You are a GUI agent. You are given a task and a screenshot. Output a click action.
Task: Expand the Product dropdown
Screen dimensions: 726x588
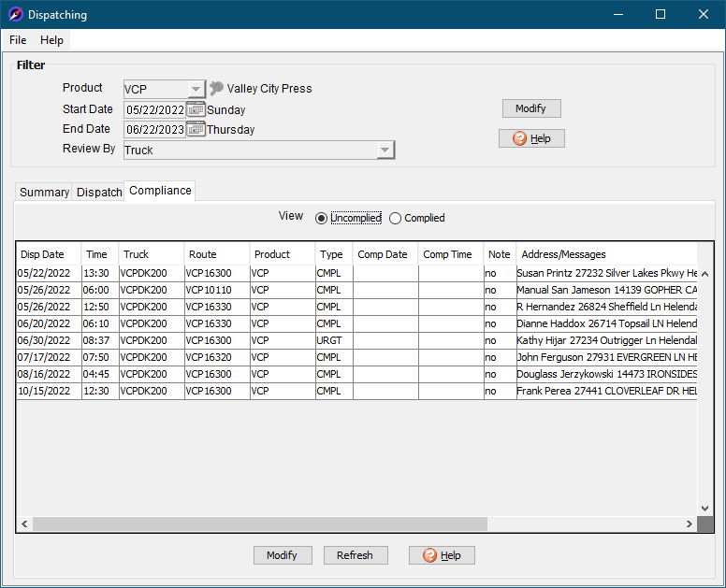point(196,90)
